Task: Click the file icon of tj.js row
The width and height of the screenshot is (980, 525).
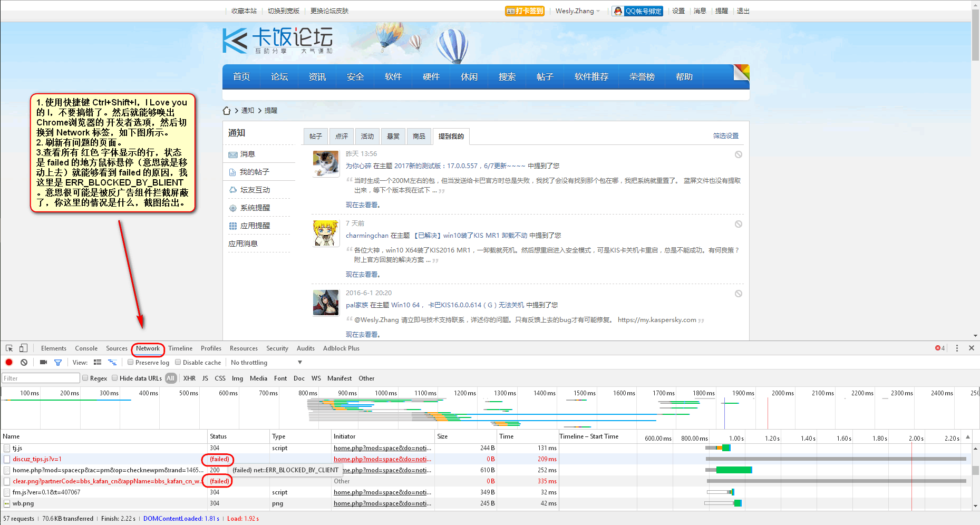Action: pyautogui.click(x=7, y=448)
